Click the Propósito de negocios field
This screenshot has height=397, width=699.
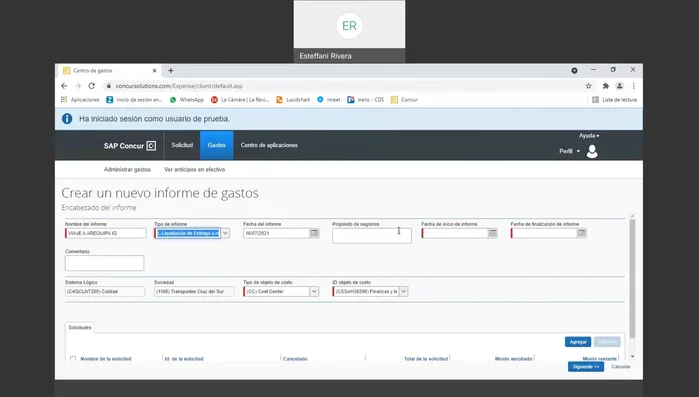372,236
